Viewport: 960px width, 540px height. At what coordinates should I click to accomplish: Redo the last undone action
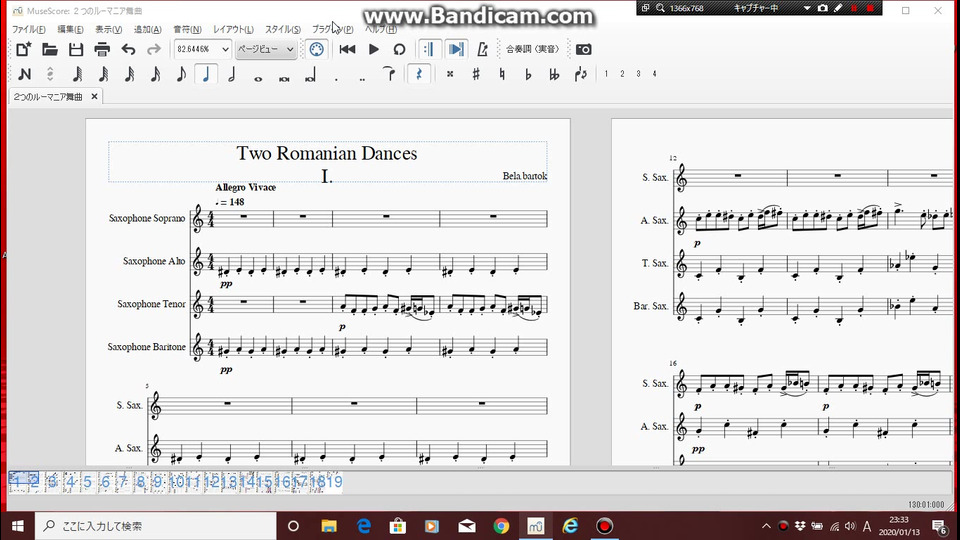(154, 50)
